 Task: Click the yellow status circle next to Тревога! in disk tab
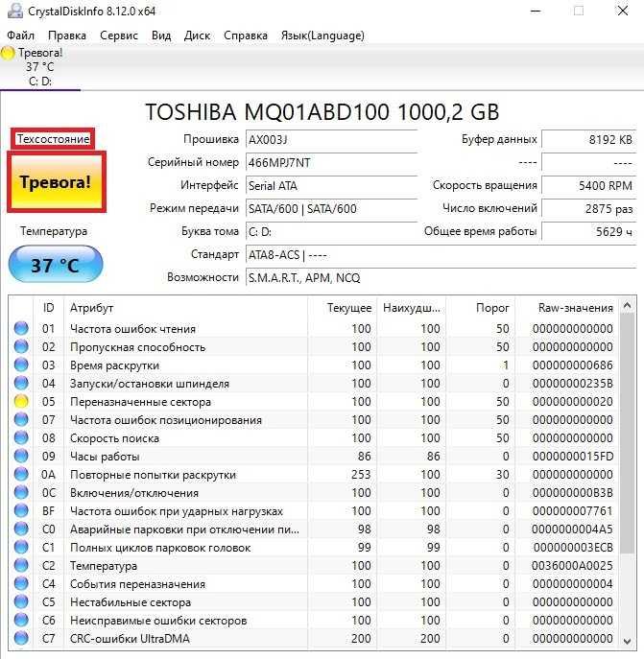[x=8, y=53]
